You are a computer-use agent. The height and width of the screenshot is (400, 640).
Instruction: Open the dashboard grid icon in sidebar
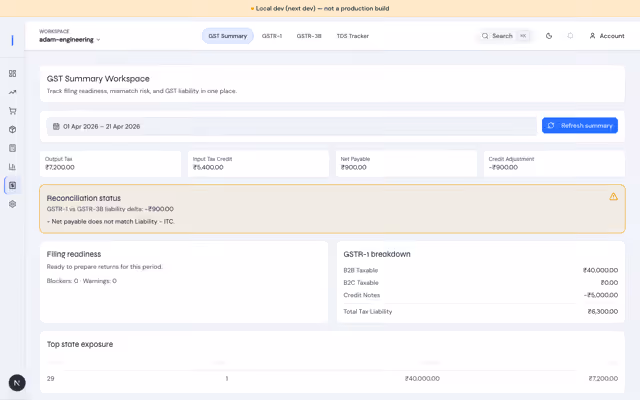click(x=13, y=73)
